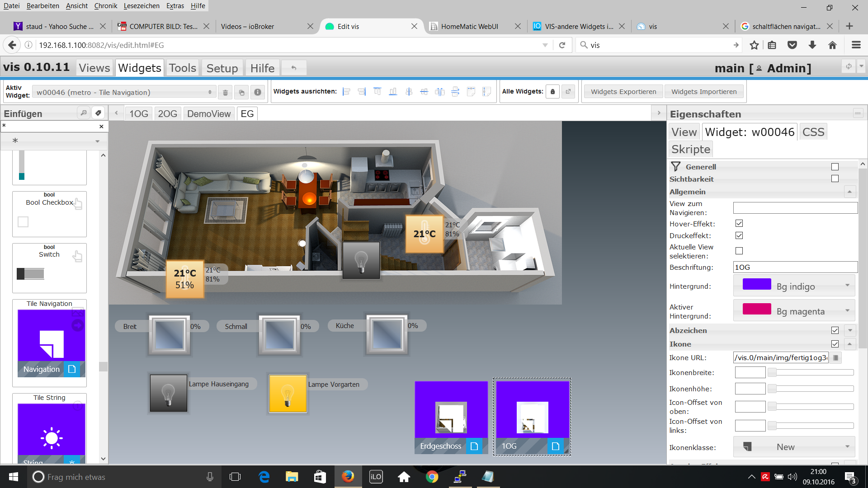Align widgets to top edge
This screenshot has height=488, width=868.
coord(377,92)
